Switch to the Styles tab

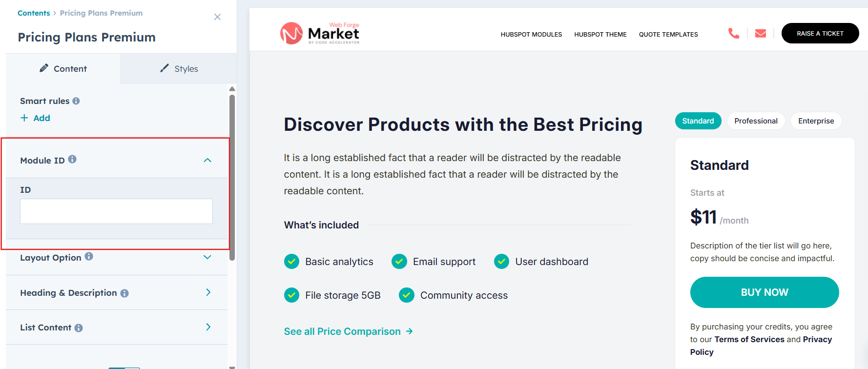tap(179, 69)
